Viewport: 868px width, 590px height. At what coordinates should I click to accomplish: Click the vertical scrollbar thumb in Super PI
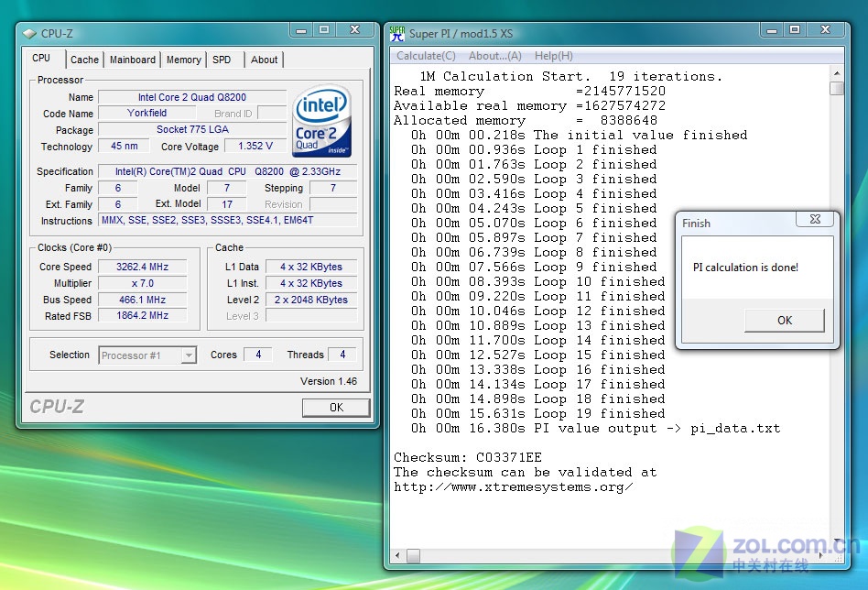(837, 89)
